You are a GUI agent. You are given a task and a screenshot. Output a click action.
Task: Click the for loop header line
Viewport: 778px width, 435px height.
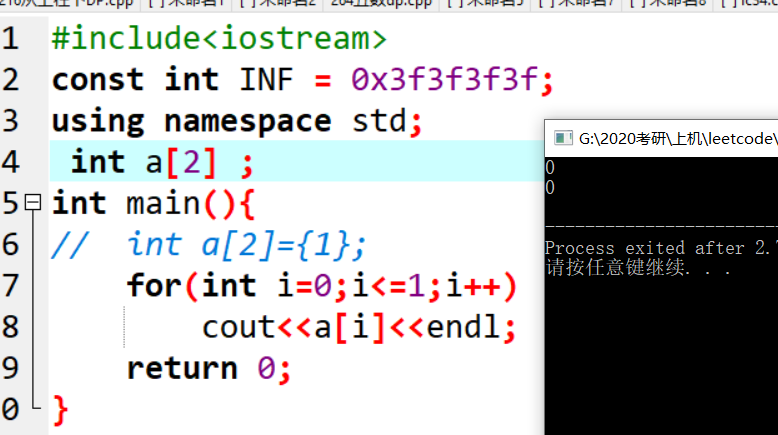pos(322,286)
